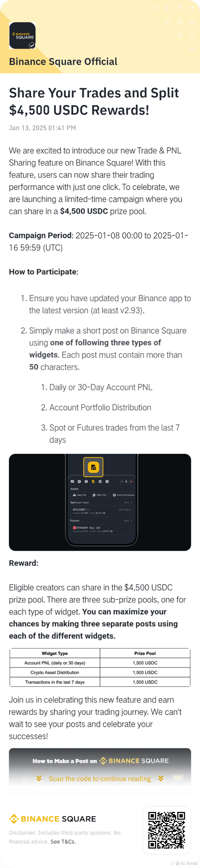Image resolution: width=200 pixels, height=868 pixels.
Task: Click 'Scan the code to continue reading'
Action: (100, 779)
